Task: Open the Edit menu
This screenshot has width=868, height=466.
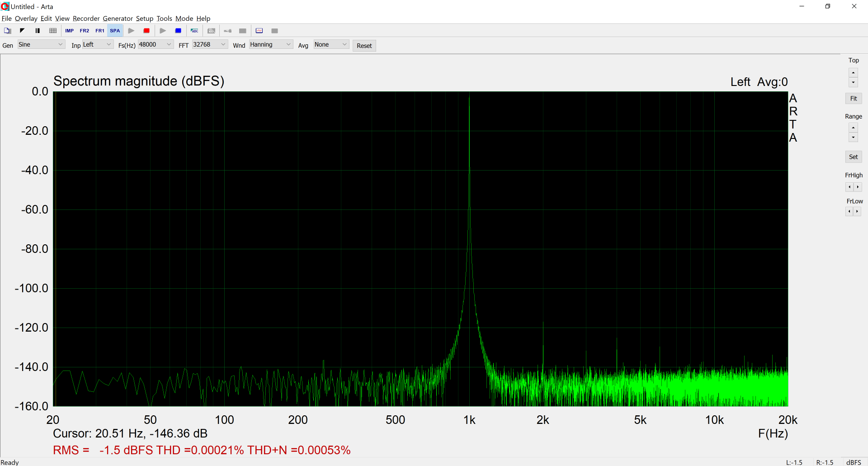Action: click(46, 19)
